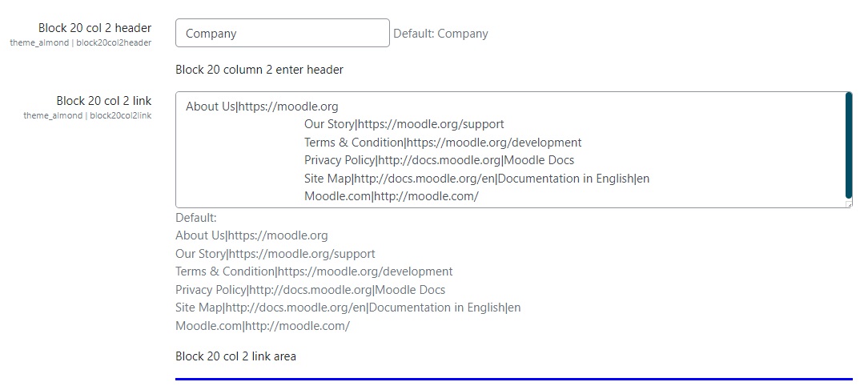This screenshot has width=868, height=386.
Task: Click 'About Us|https://moodle.org' line in textarea
Action: 262,107
